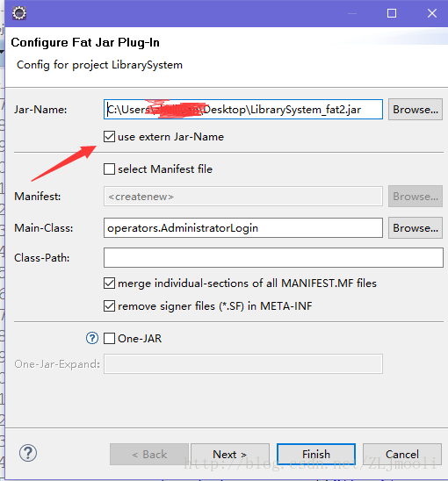The height and width of the screenshot is (481, 448).
Task: Cancel the Fat Jar configuration
Action: (402, 454)
